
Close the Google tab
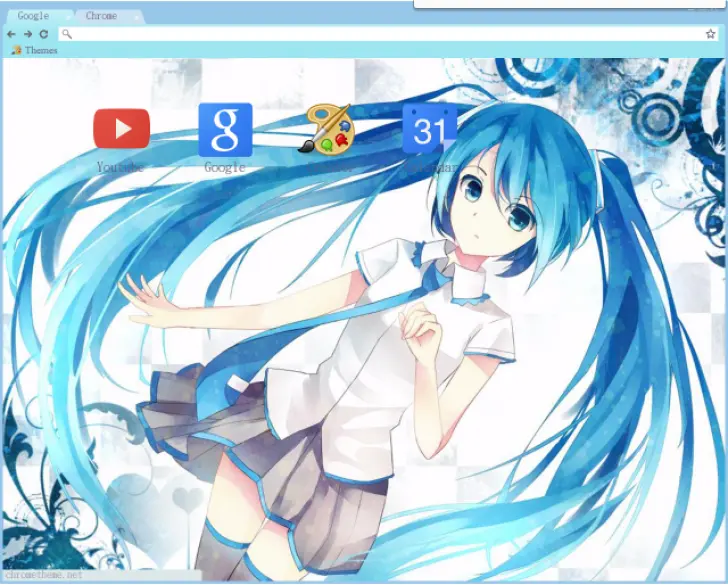[x=68, y=16]
